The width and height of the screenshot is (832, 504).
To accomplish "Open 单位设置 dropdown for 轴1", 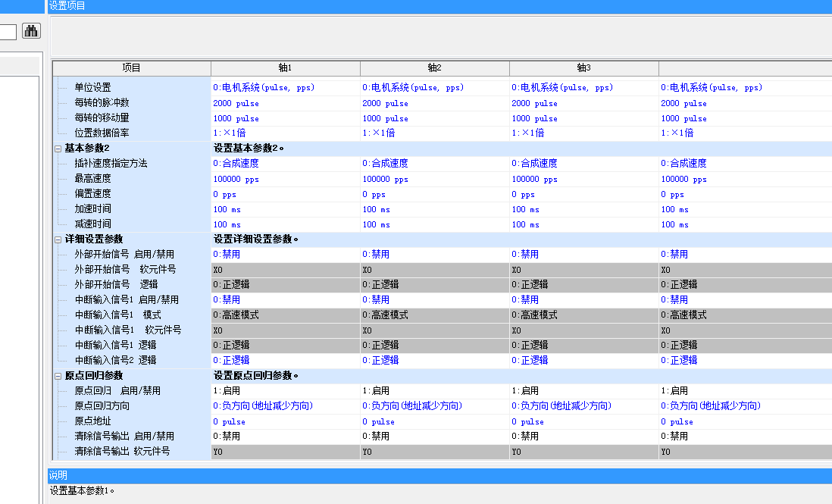I will pos(285,88).
